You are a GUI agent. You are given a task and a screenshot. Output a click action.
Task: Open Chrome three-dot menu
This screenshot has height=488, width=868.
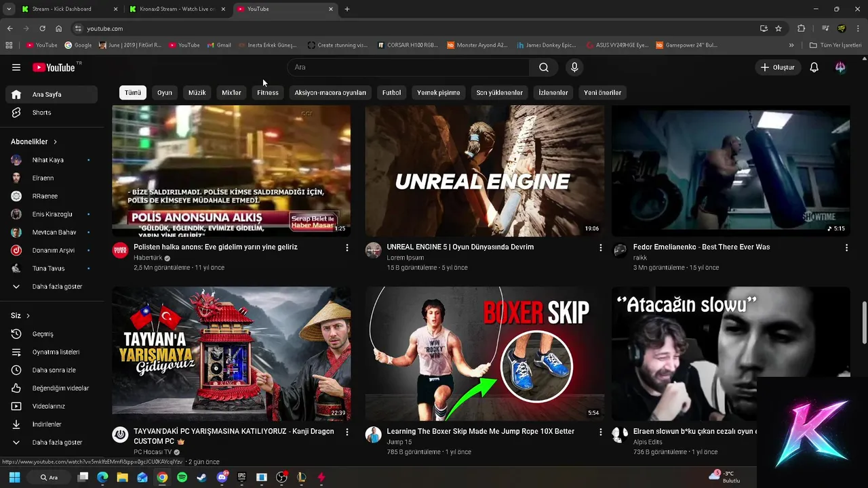click(859, 28)
